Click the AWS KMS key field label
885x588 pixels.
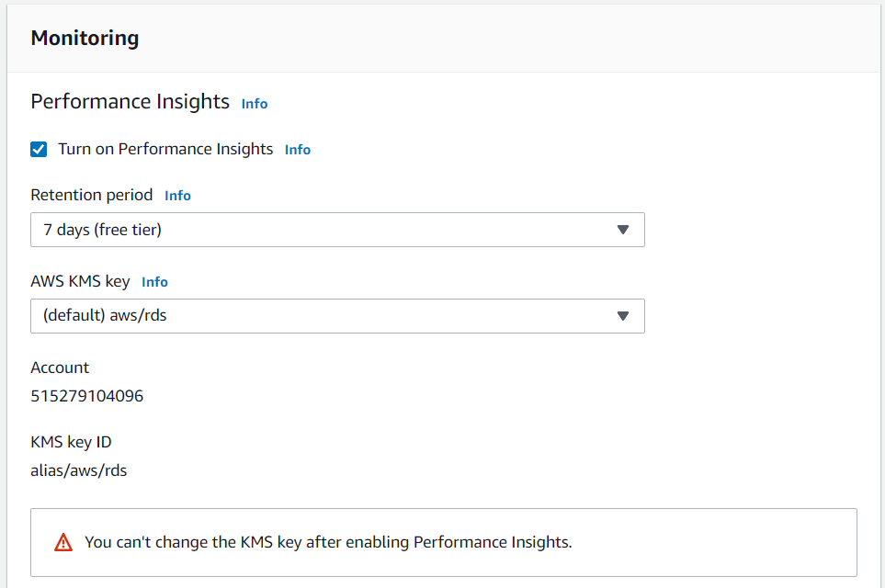click(x=80, y=281)
